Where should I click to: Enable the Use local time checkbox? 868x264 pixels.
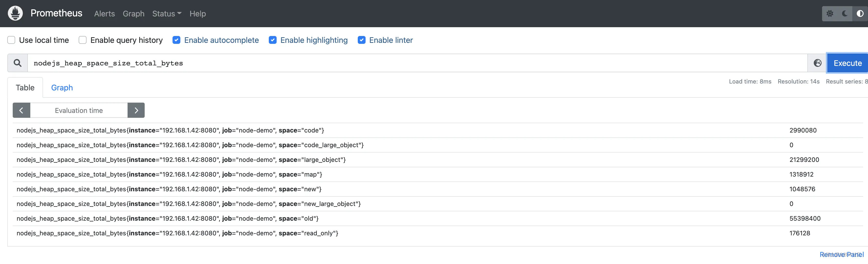pos(11,40)
